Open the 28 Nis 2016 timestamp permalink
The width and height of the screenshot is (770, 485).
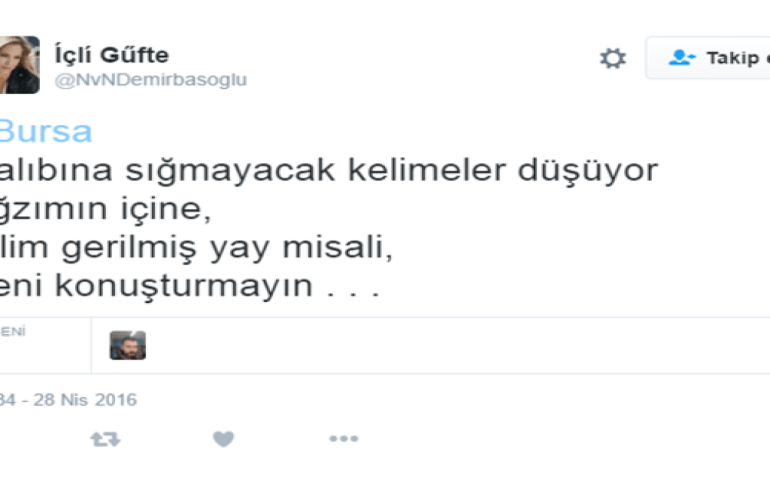pos(68,400)
